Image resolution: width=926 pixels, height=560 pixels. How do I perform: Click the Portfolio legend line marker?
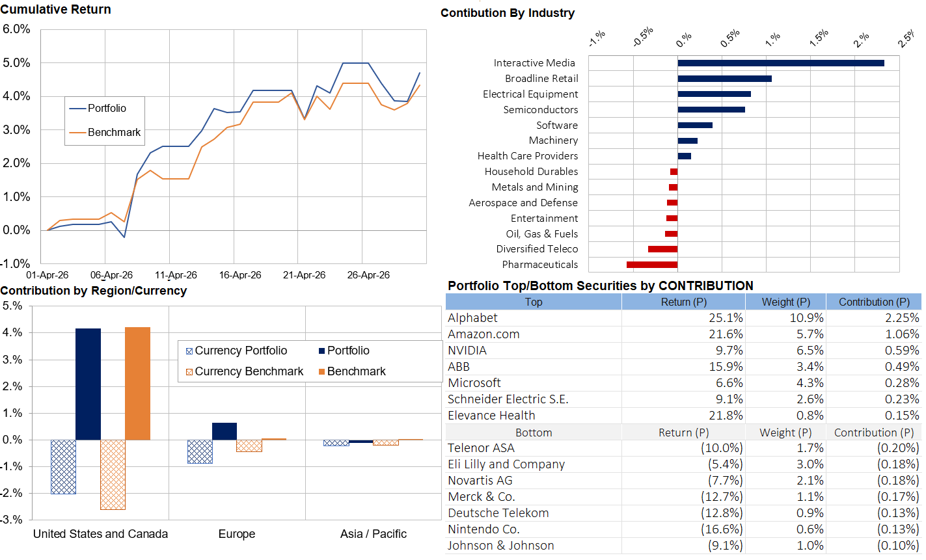78,109
